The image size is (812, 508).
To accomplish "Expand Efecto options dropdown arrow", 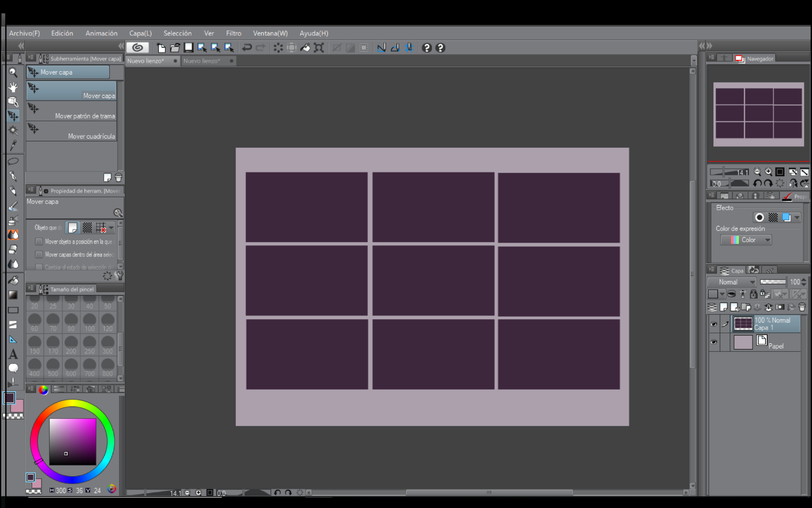I will tap(797, 218).
